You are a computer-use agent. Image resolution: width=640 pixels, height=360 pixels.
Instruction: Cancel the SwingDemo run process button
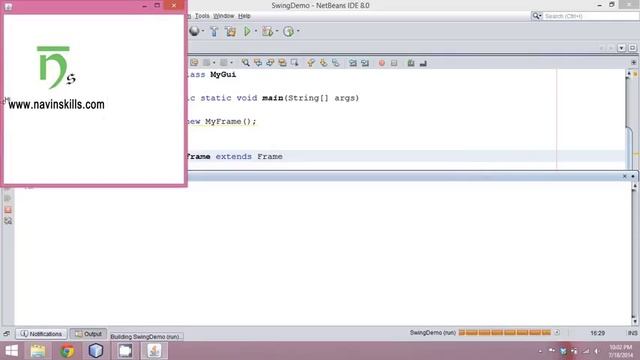pos(557,333)
